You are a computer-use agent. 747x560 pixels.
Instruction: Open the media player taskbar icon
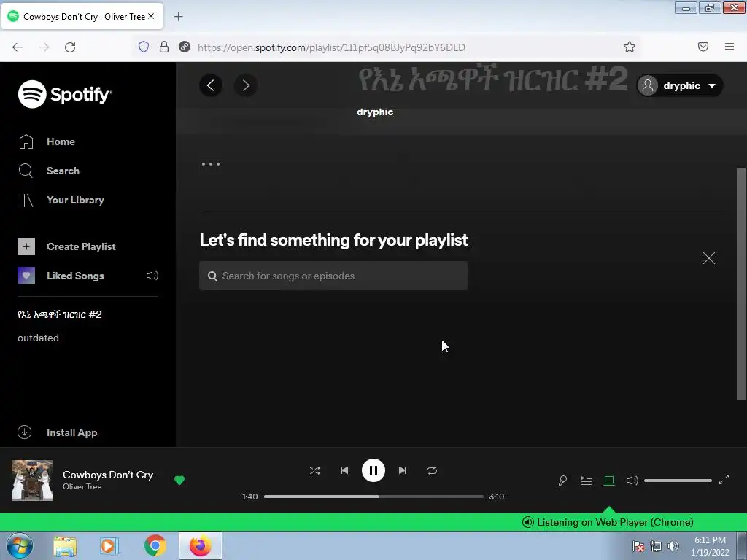pyautogui.click(x=109, y=545)
